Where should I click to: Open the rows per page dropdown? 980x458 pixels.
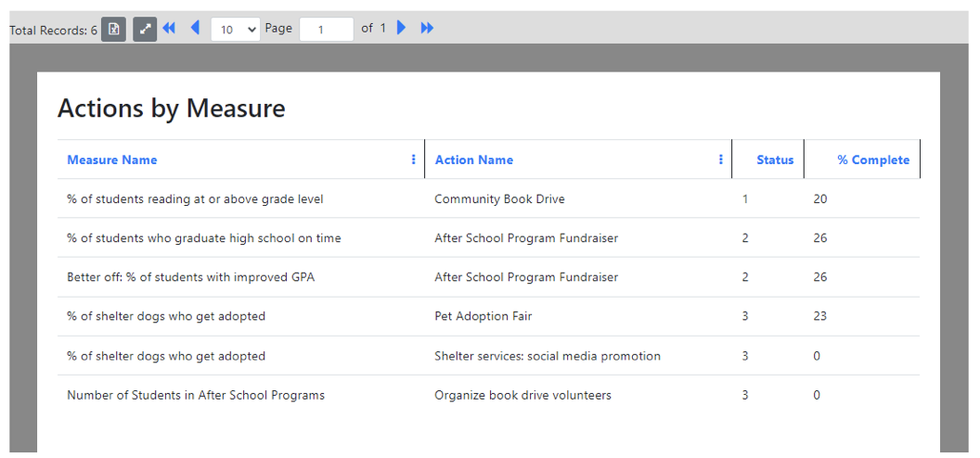click(x=236, y=30)
